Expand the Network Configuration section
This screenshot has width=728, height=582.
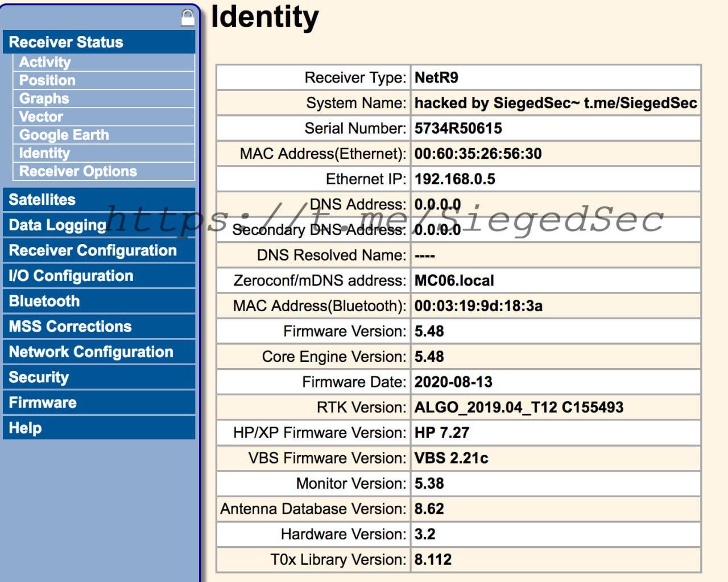[x=99, y=352]
